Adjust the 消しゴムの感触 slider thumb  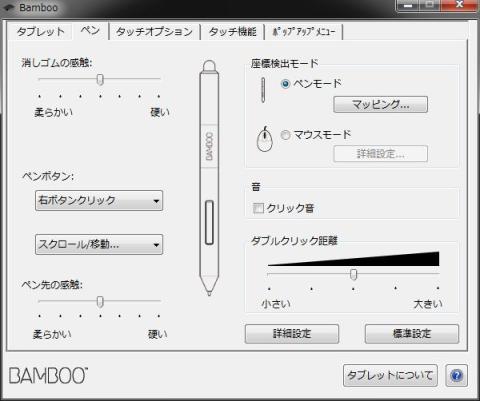(100, 79)
